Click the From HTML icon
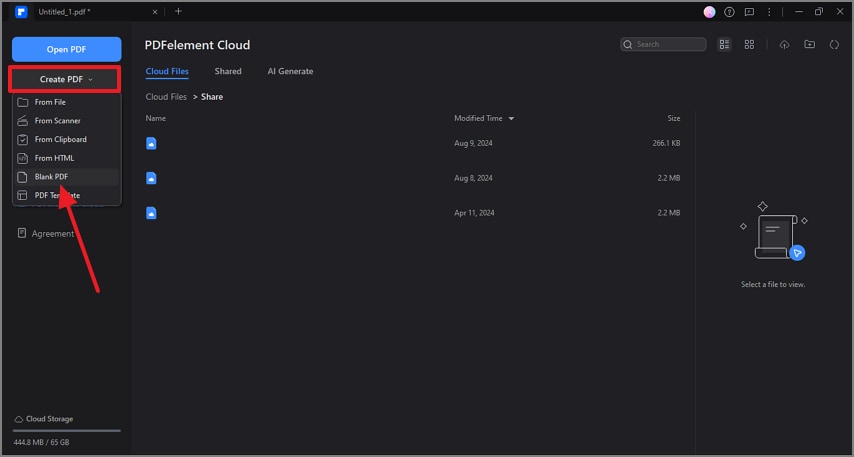The width and height of the screenshot is (854, 457). tap(22, 158)
